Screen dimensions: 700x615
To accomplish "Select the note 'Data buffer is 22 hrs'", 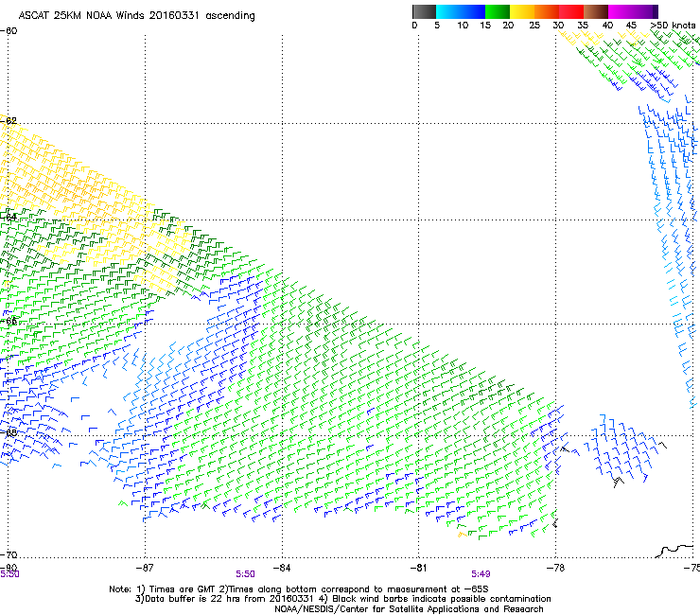I will 192,599.
